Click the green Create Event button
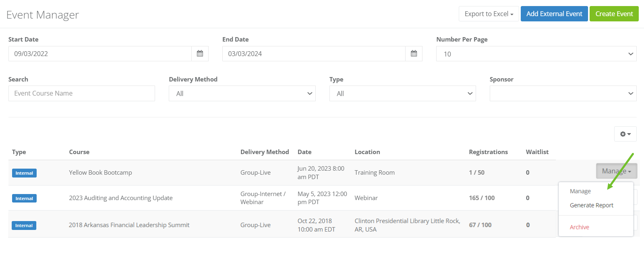Image resolution: width=644 pixels, height=261 pixels. 614,14
